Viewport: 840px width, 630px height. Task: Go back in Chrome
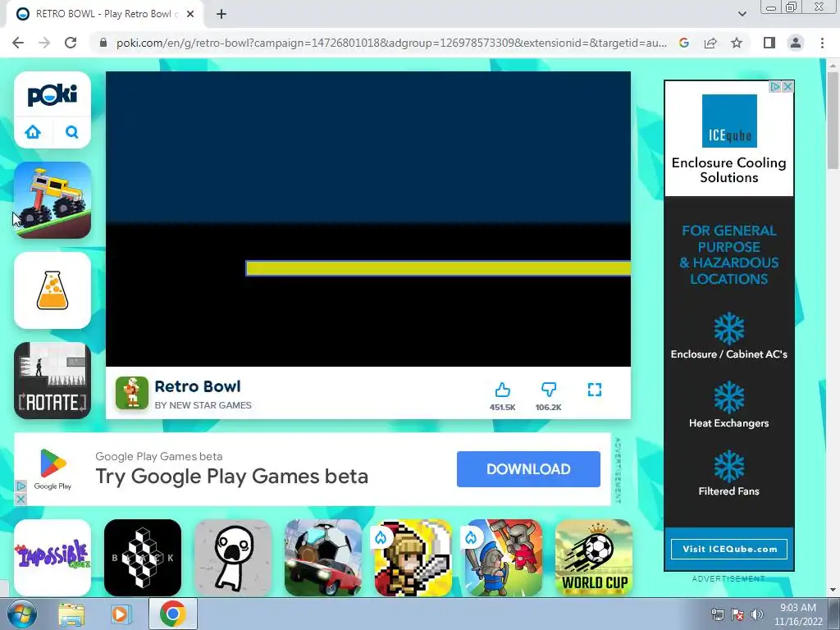click(18, 43)
